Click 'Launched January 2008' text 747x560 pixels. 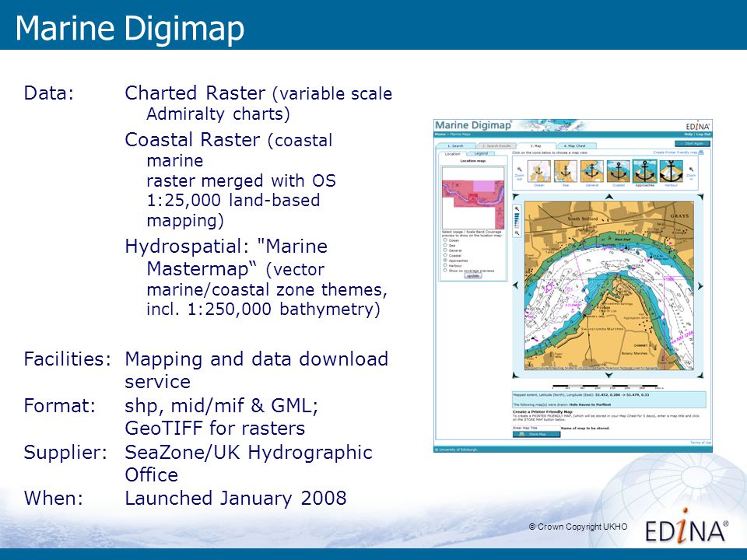pos(235,498)
